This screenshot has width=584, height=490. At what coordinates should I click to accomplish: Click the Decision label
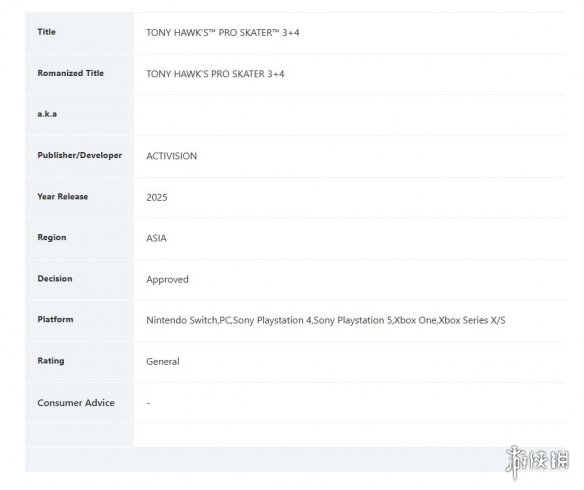pyautogui.click(x=55, y=279)
